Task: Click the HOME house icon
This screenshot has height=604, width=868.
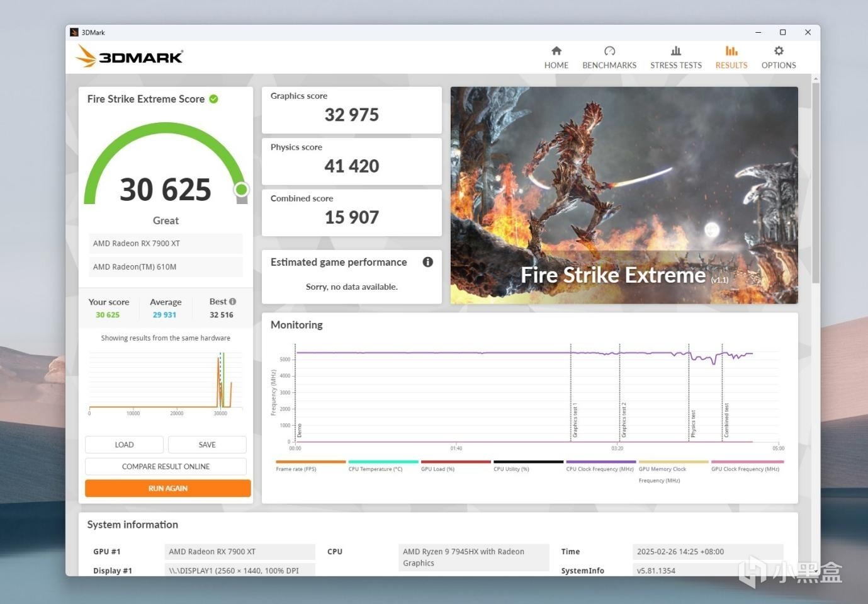Action: click(556, 51)
